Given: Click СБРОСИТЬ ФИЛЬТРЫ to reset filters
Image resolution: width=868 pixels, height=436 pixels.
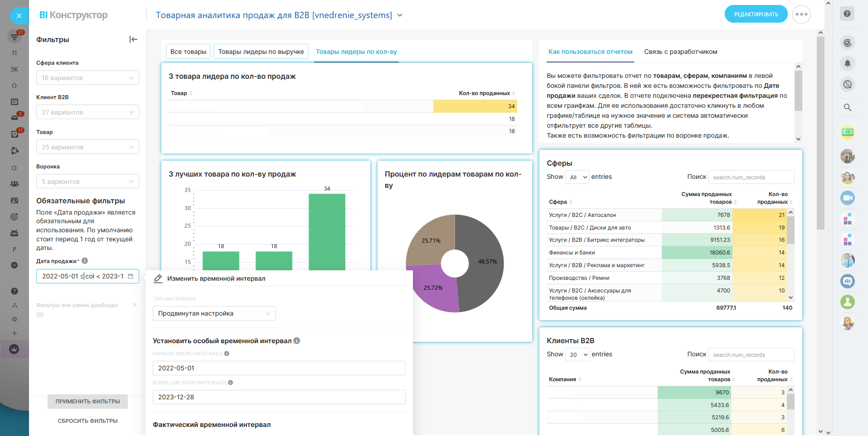Looking at the screenshot, I should (x=87, y=421).
